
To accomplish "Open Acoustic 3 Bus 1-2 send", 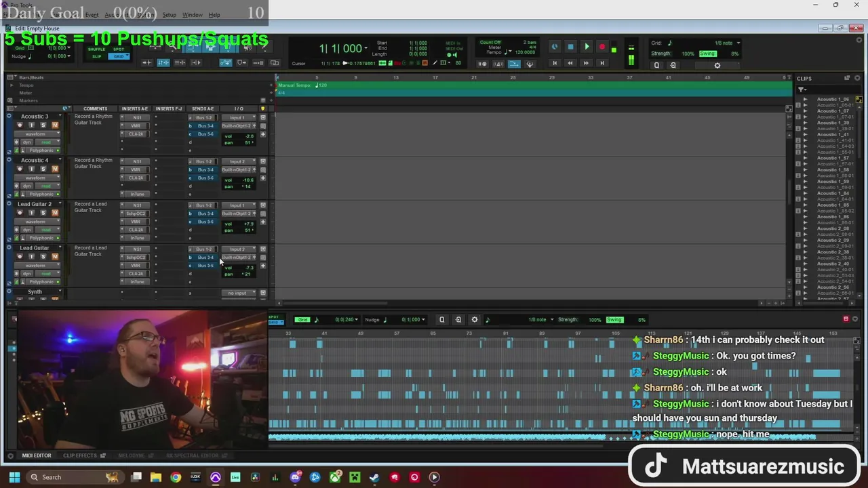I will point(203,118).
